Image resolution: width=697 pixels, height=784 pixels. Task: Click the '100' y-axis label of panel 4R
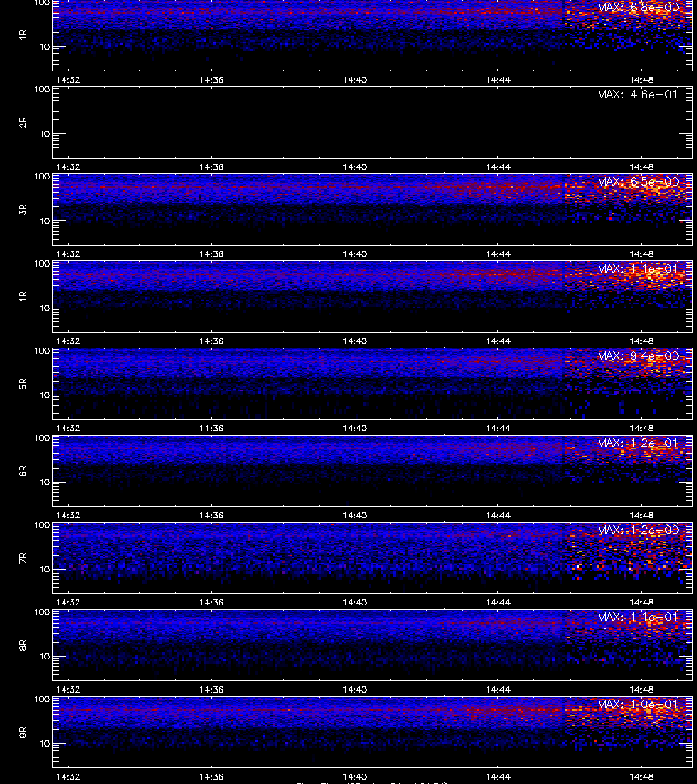(x=42, y=263)
